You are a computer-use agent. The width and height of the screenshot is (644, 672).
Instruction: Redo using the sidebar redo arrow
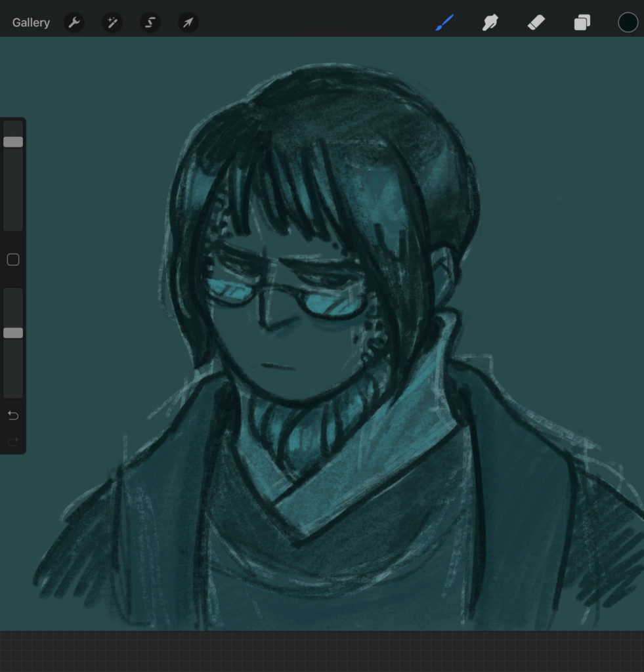click(13, 442)
